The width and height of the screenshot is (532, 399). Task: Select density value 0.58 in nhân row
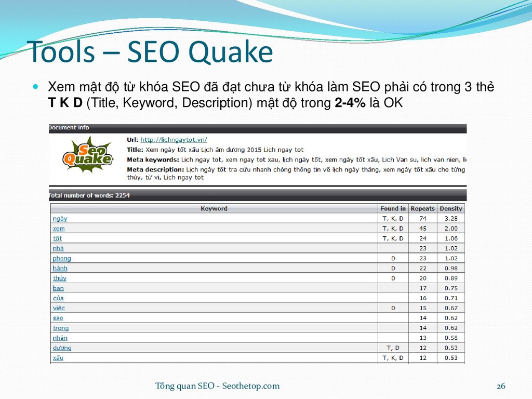[x=451, y=338]
